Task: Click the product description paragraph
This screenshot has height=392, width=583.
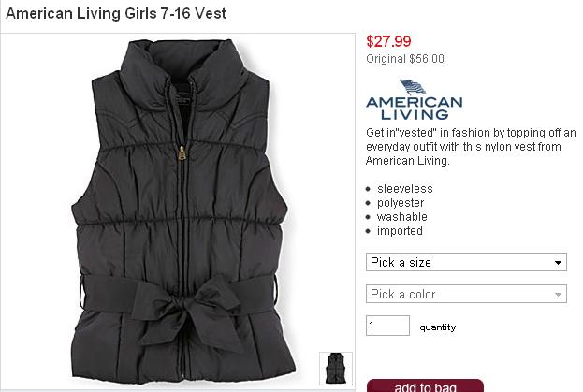Action: click(x=471, y=147)
